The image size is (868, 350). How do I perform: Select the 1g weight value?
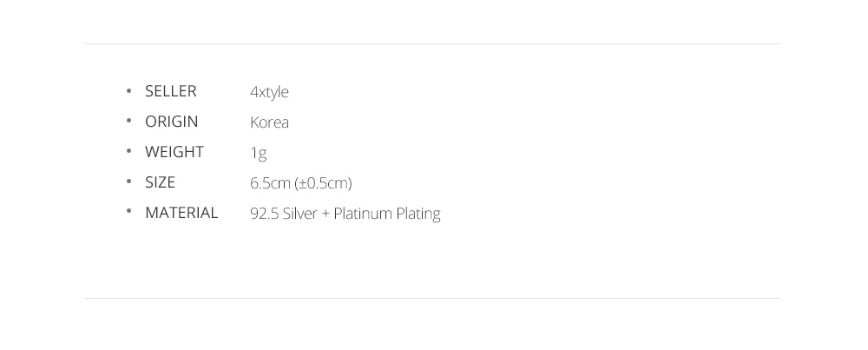tap(259, 154)
